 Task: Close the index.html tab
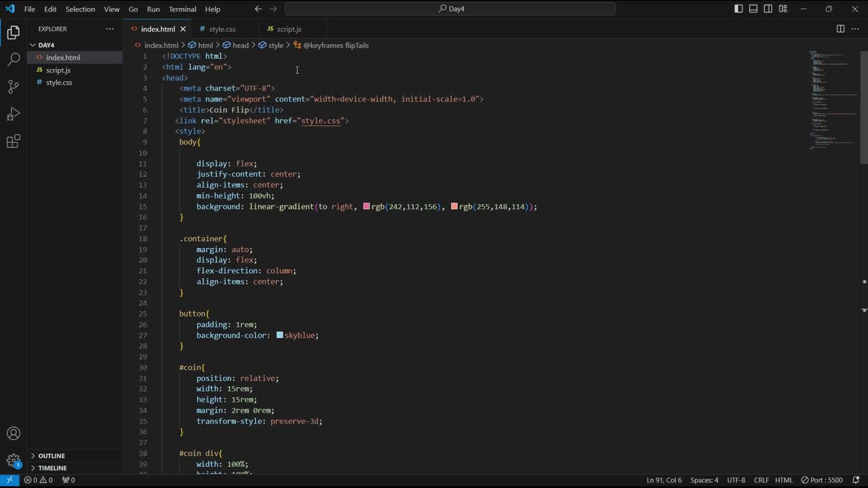(x=183, y=29)
